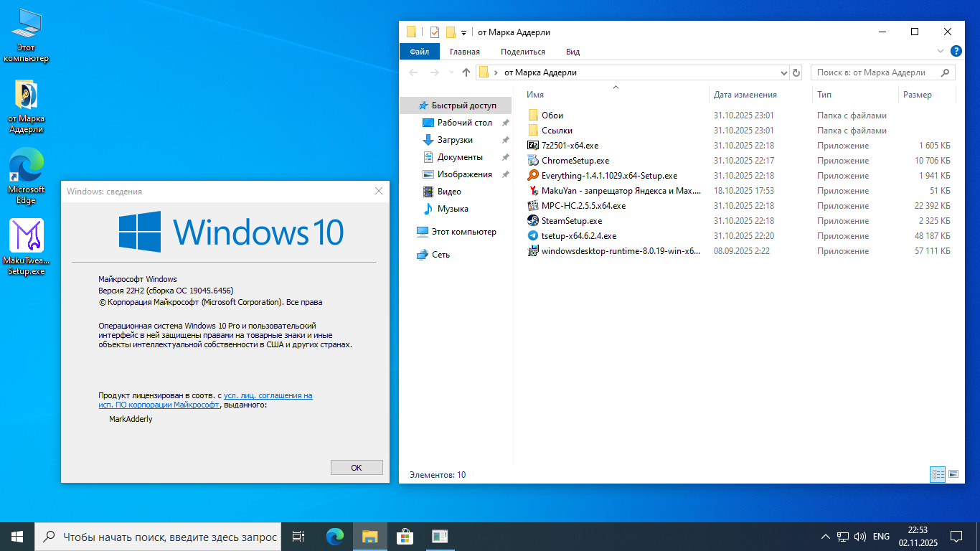Click the refresh button in address bar
Viewport: 980px width, 551px height.
coord(796,72)
